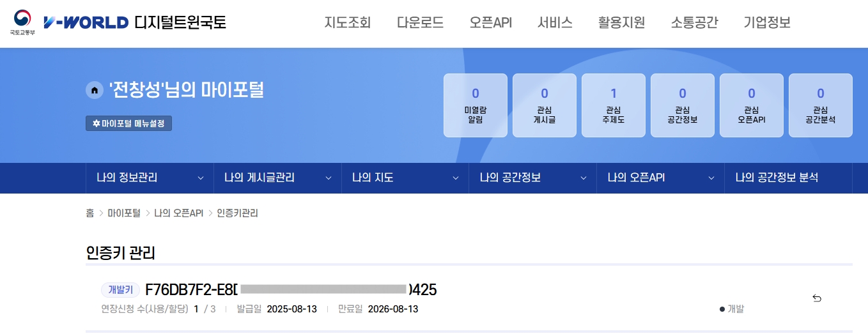This screenshot has width=868, height=336.
Task: Open the 서비스 menu
Action: click(555, 23)
